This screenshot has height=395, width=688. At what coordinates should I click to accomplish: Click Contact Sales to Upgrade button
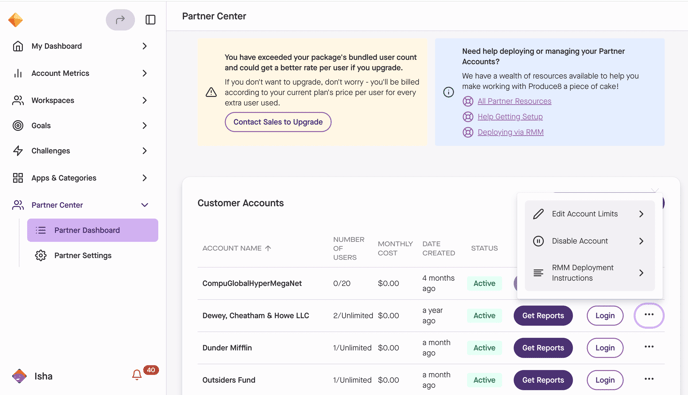pyautogui.click(x=278, y=122)
